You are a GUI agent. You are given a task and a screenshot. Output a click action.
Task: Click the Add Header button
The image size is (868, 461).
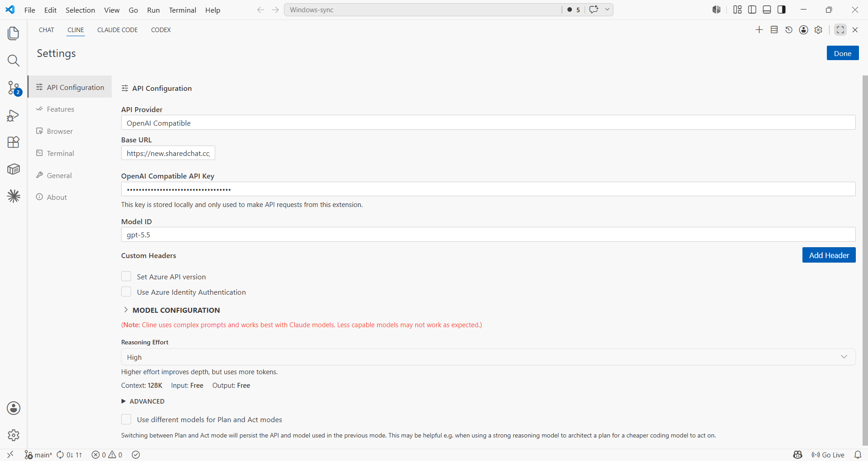click(x=829, y=255)
